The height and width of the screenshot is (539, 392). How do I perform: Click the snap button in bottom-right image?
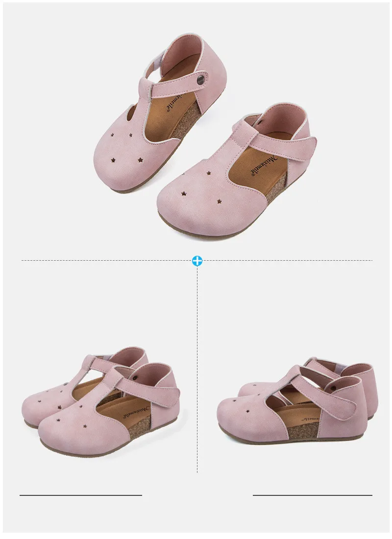332,388
